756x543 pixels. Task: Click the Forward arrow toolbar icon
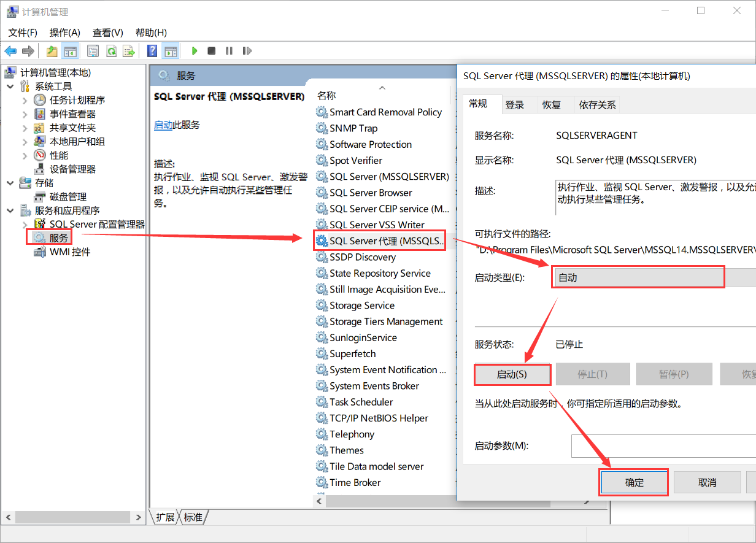pos(28,51)
